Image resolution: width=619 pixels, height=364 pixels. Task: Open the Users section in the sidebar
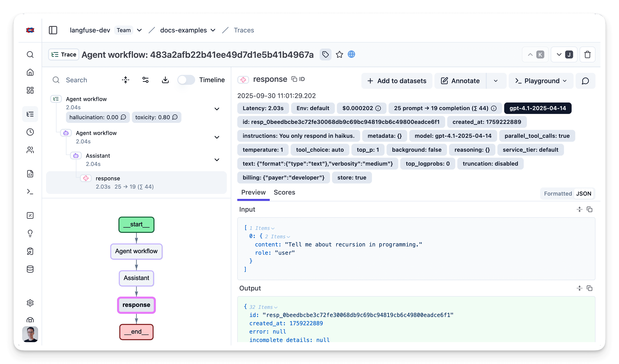[30, 150]
